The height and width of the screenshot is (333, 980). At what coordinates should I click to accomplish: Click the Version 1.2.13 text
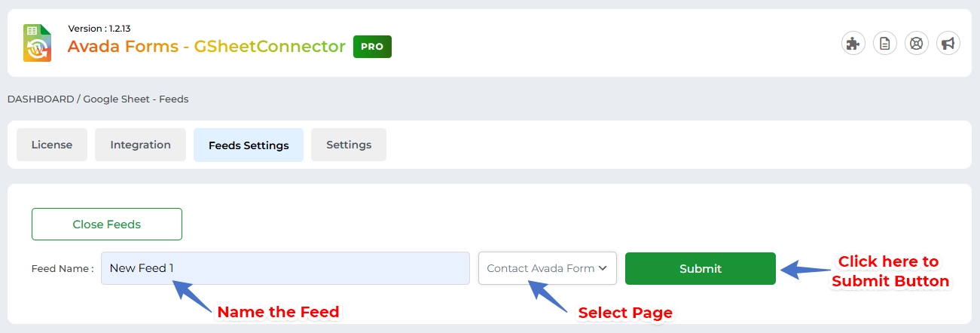99,29
